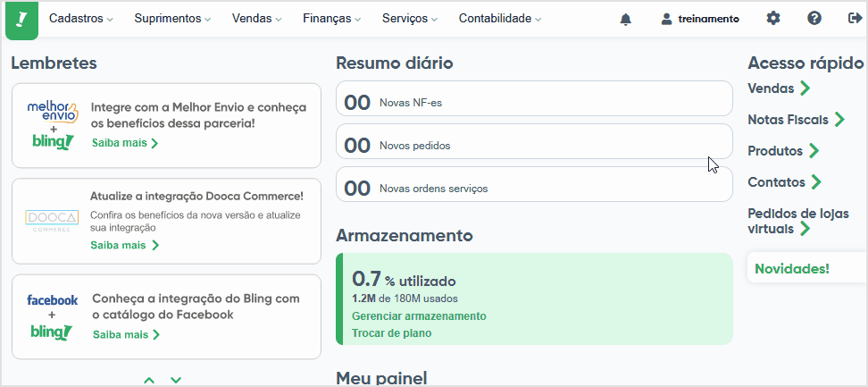
Task: Click green arrow after Pedidos de lojas virtuais
Action: coord(805,229)
